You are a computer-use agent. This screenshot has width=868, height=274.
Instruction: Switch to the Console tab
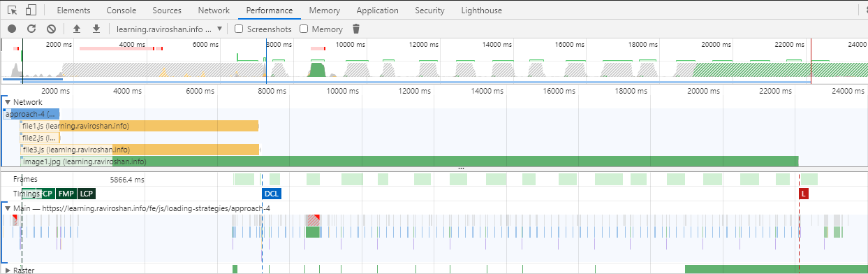click(122, 10)
